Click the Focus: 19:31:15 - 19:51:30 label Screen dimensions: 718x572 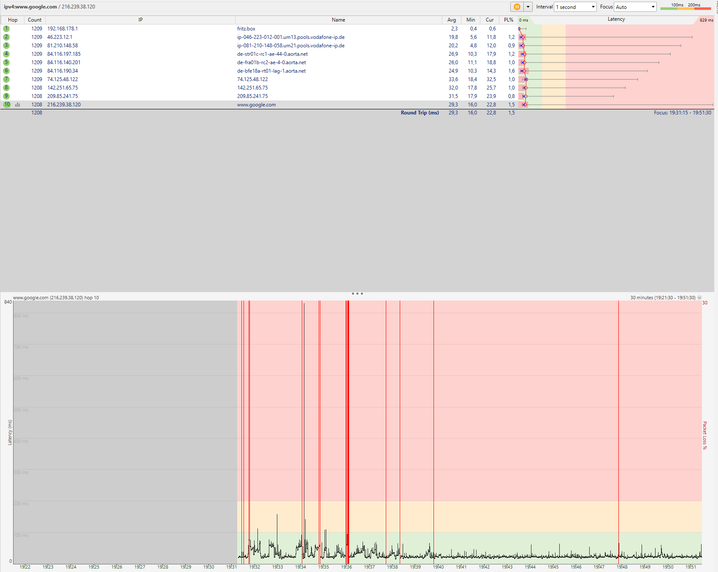click(x=682, y=113)
